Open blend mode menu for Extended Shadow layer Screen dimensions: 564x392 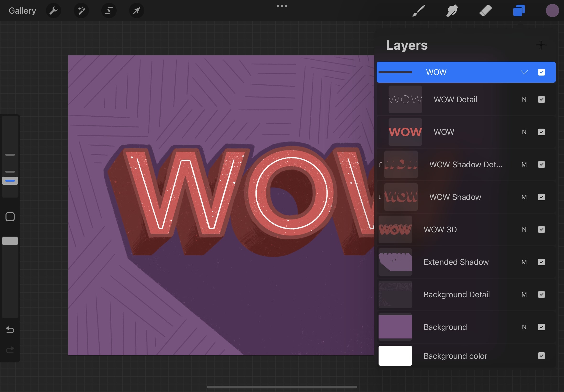point(524,262)
